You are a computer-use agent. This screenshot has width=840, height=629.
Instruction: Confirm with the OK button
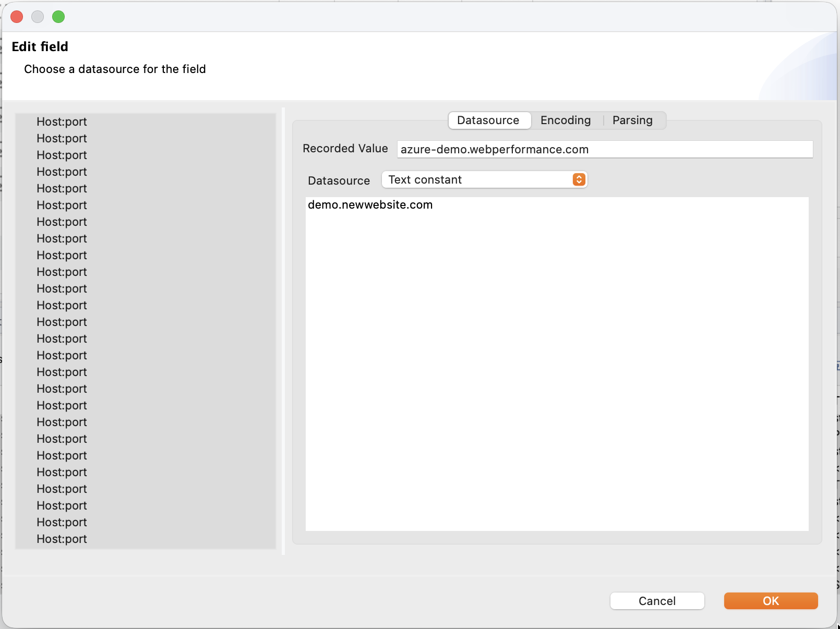click(x=771, y=601)
